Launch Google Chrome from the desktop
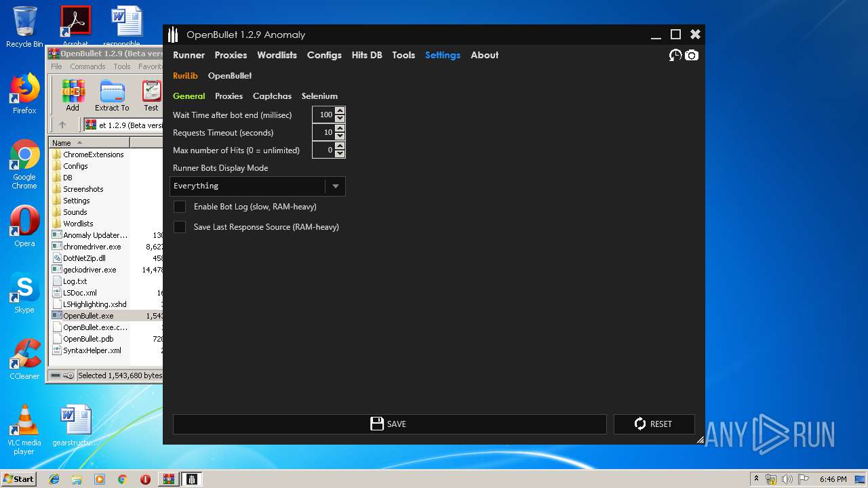The image size is (868, 488). tap(24, 165)
